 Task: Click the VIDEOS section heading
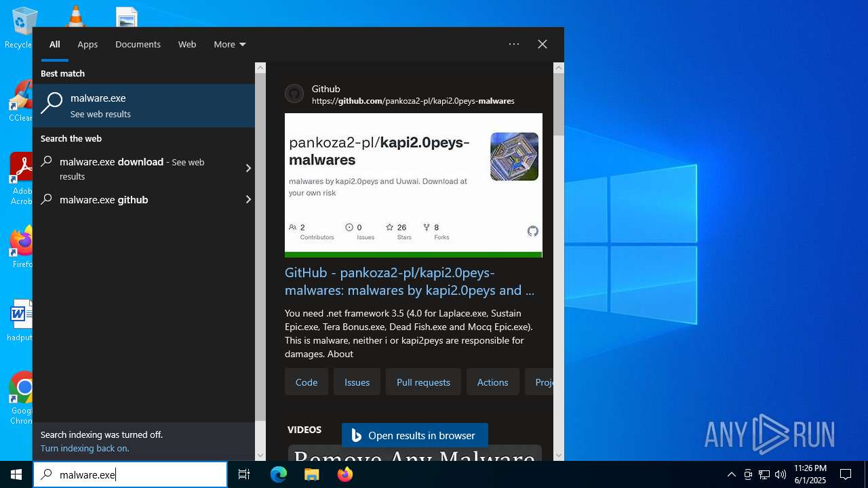click(x=304, y=430)
